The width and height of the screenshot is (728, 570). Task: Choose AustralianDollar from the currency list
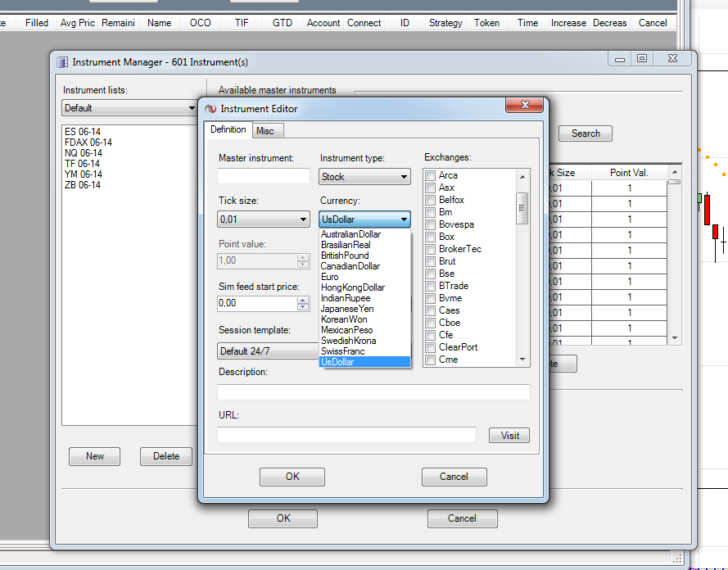[365, 234]
